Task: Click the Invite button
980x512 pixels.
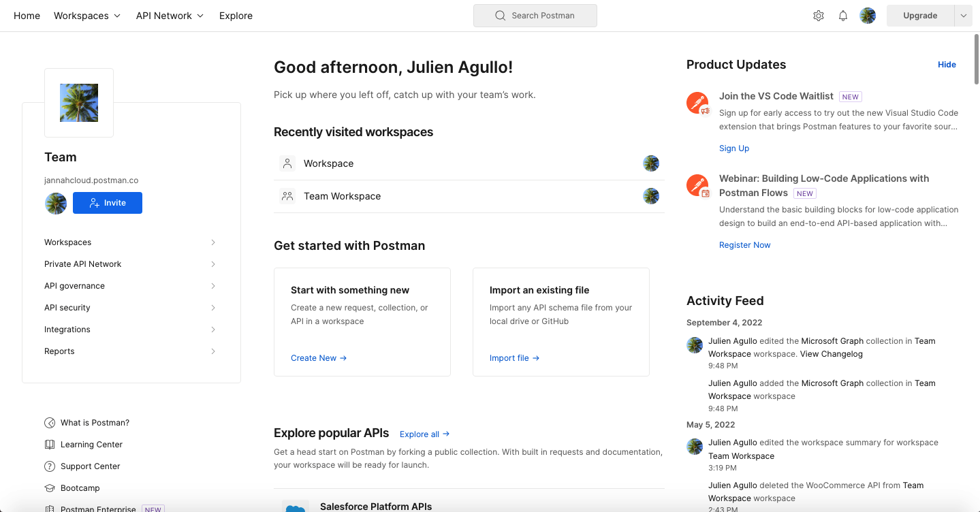Action: pos(107,202)
